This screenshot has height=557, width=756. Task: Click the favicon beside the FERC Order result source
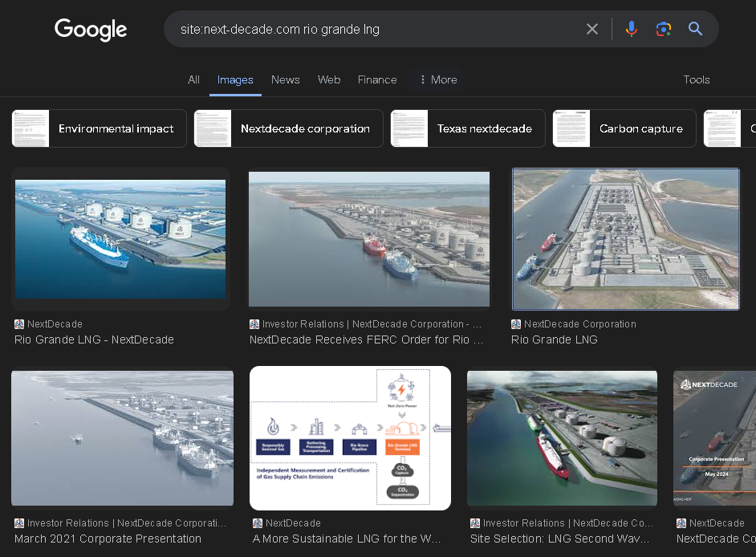(x=254, y=324)
